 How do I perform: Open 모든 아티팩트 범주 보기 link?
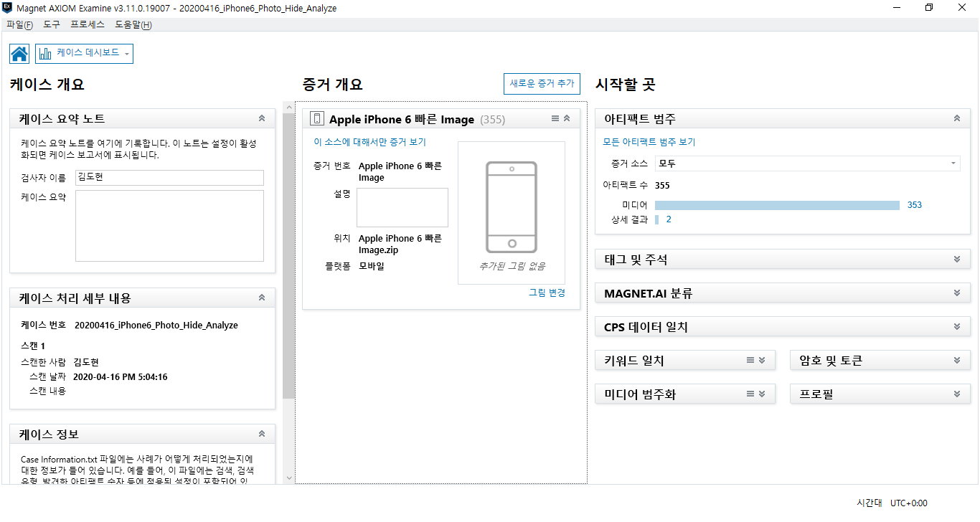click(649, 143)
